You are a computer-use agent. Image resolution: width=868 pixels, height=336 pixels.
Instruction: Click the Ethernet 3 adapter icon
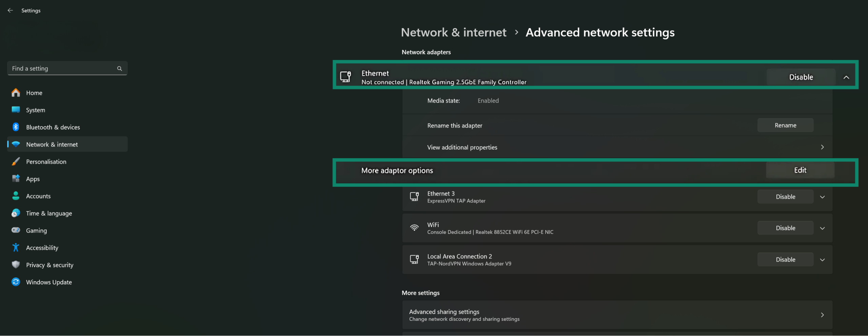click(414, 196)
